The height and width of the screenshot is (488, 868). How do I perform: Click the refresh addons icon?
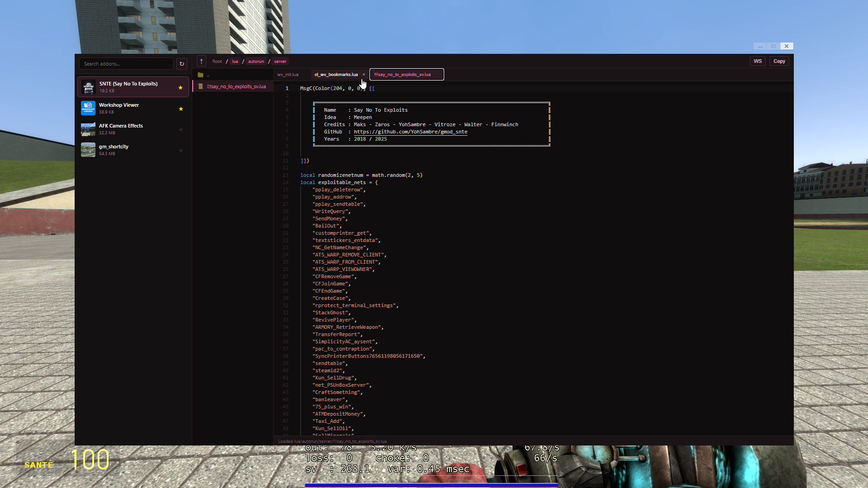tap(181, 63)
